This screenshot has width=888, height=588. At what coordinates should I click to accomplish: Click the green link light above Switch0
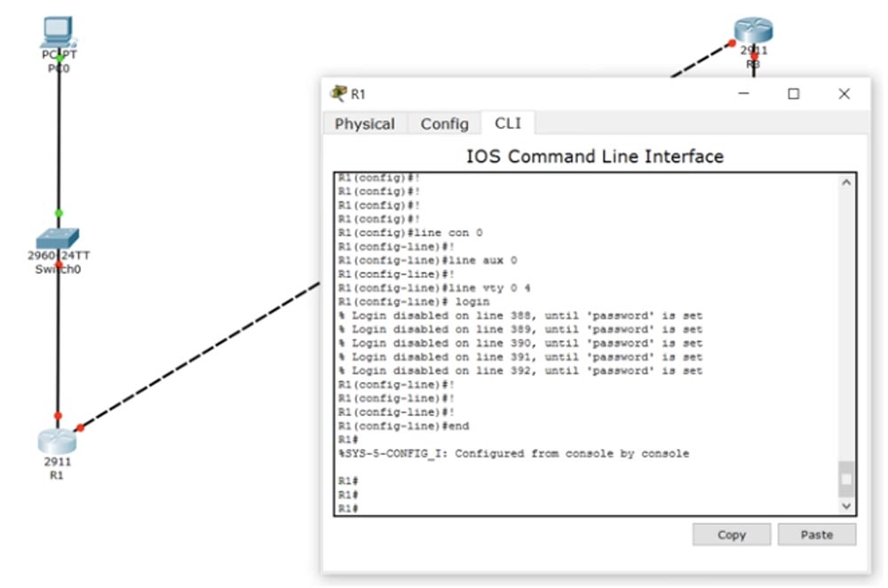click(59, 213)
